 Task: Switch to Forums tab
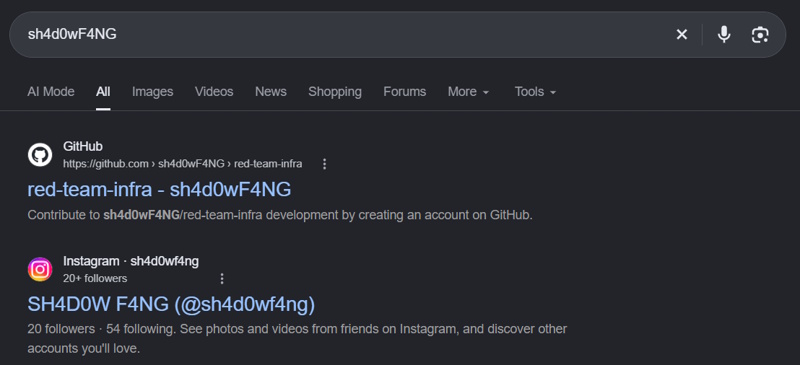click(405, 92)
